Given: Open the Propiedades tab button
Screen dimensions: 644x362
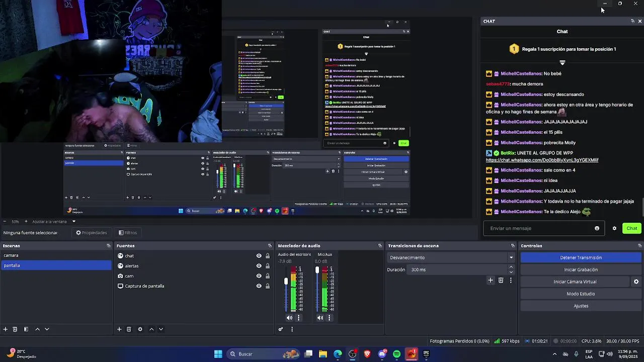Looking at the screenshot, I should (92, 233).
